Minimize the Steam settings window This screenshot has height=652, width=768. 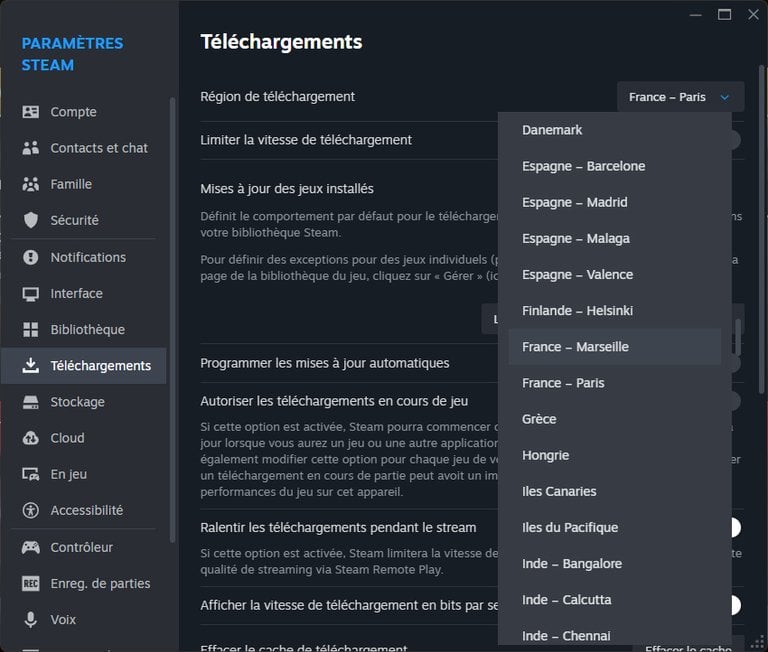pyautogui.click(x=696, y=15)
